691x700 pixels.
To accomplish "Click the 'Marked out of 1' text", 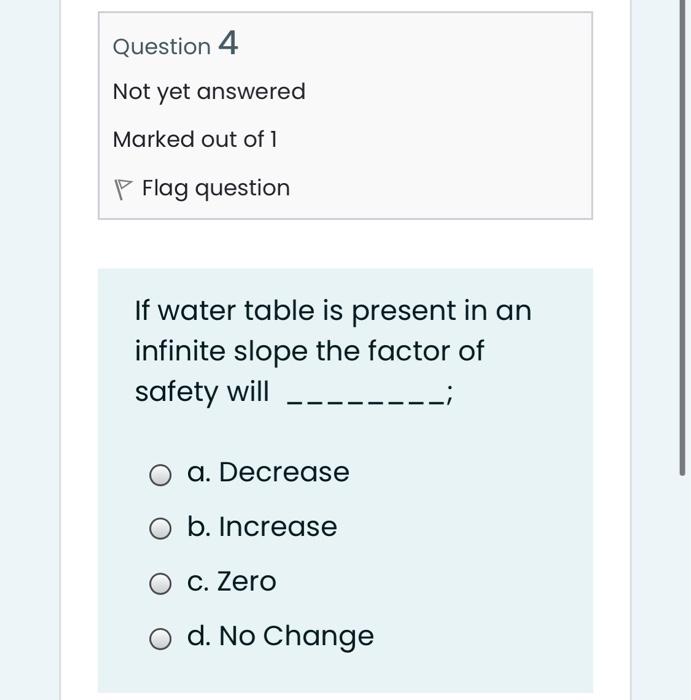I will [195, 139].
